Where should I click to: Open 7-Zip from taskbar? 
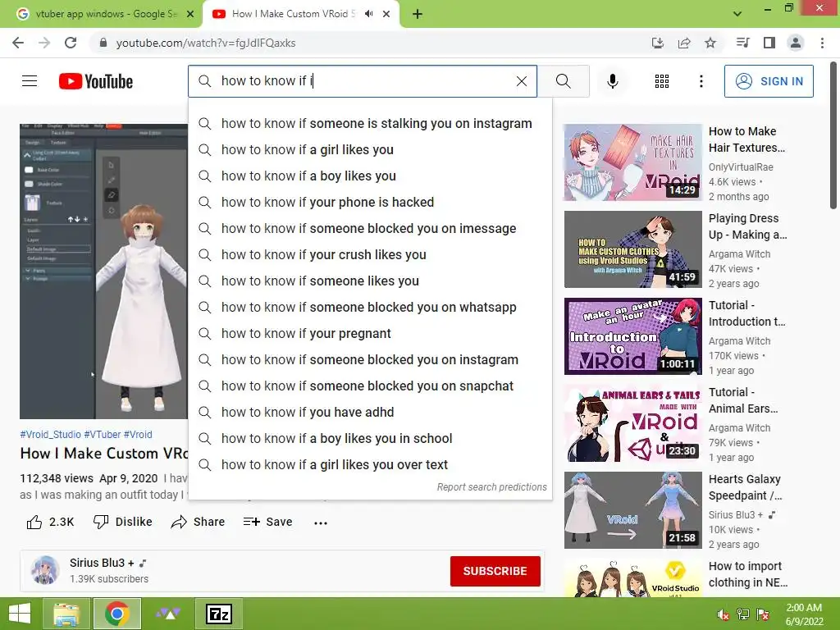click(219, 614)
